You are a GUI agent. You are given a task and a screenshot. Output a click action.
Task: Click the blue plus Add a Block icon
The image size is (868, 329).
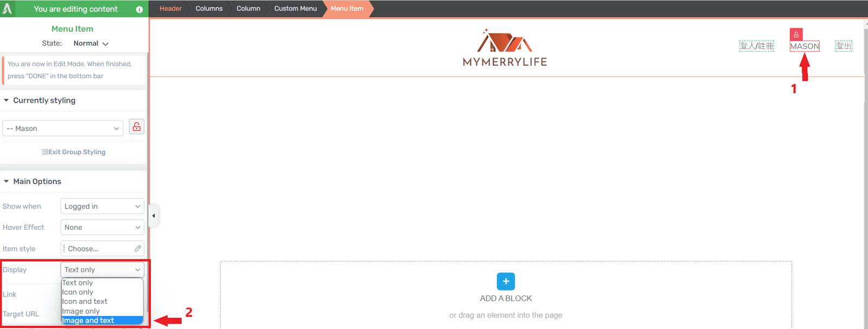coord(506,281)
